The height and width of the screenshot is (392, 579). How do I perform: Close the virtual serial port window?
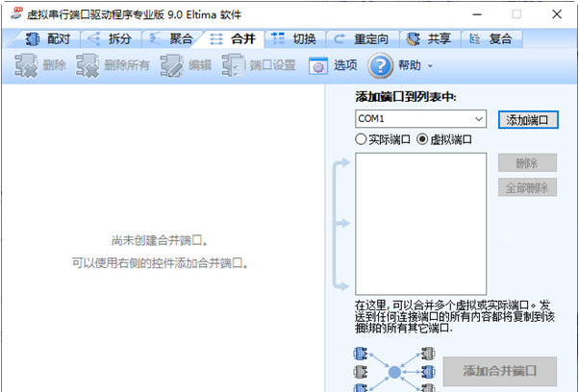(557, 14)
